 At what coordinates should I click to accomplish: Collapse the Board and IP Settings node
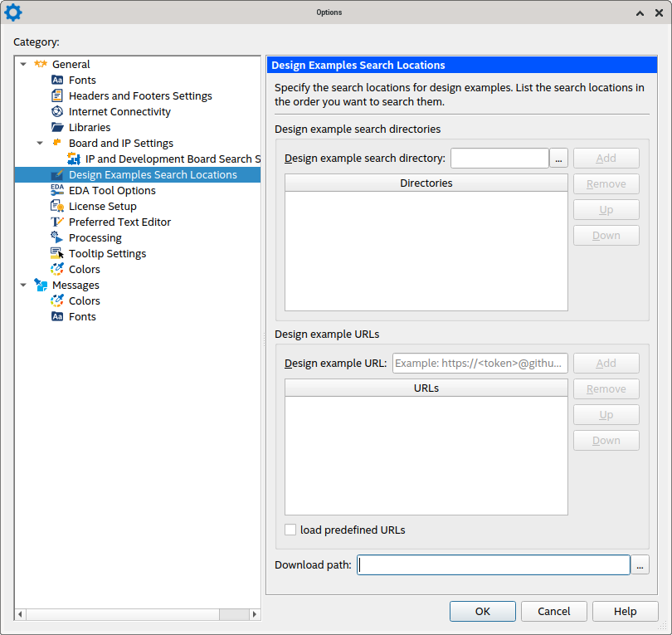pyautogui.click(x=40, y=143)
